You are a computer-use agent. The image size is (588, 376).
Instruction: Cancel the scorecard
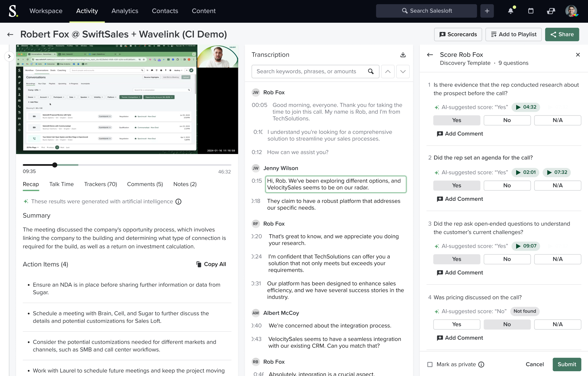[x=535, y=364]
